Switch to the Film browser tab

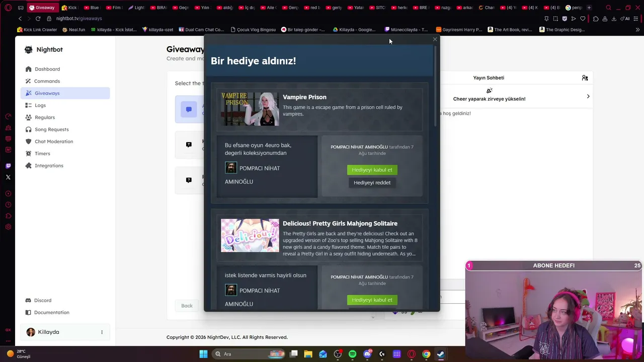(114, 8)
